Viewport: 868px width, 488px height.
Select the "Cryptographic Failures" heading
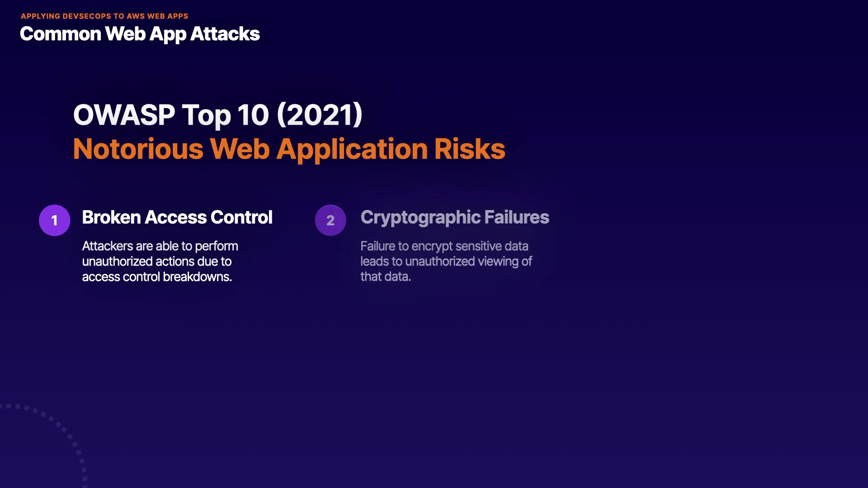(455, 217)
